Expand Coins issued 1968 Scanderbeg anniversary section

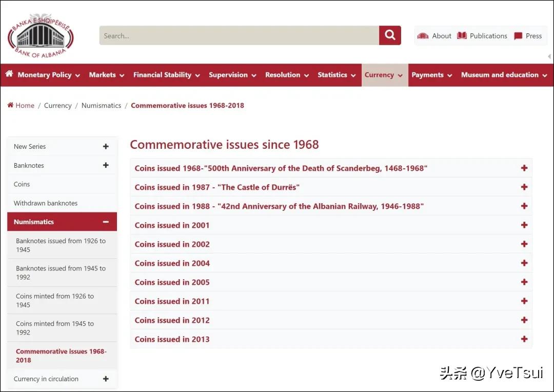331,168
